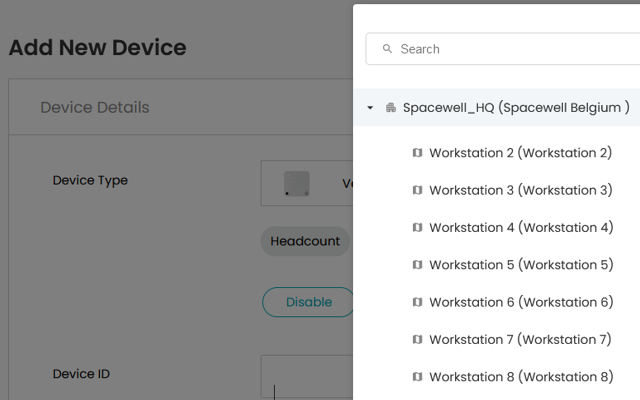Focus the location Search field
Viewport: 640px width, 400px height.
[503, 49]
